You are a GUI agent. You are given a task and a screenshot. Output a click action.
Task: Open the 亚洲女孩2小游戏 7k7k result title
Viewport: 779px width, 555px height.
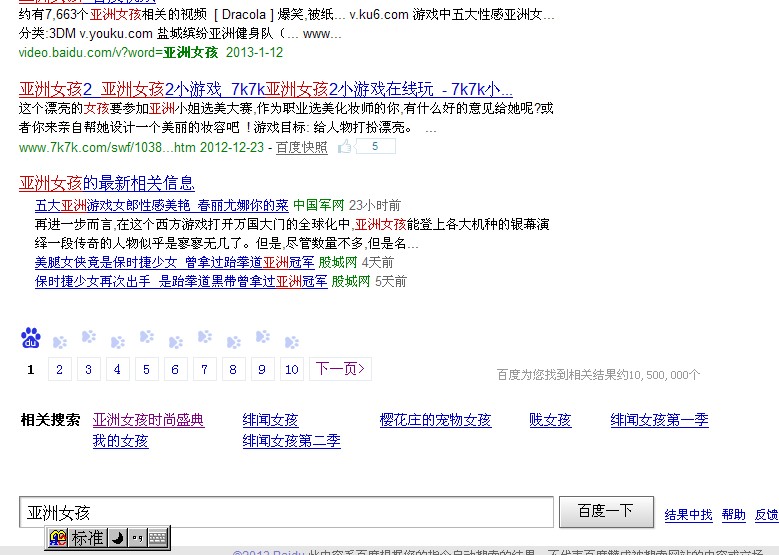point(266,89)
